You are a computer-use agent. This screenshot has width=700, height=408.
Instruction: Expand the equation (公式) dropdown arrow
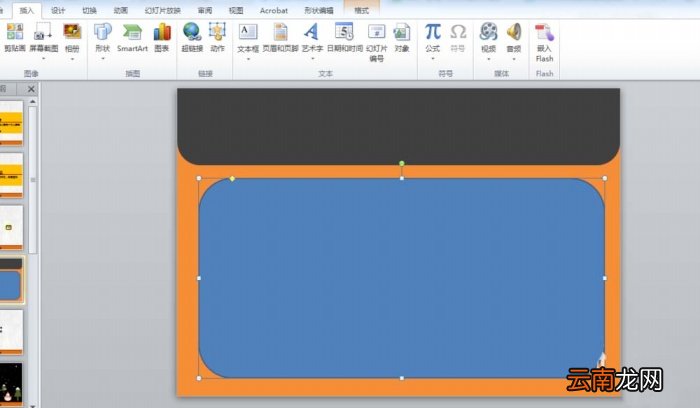click(433, 58)
